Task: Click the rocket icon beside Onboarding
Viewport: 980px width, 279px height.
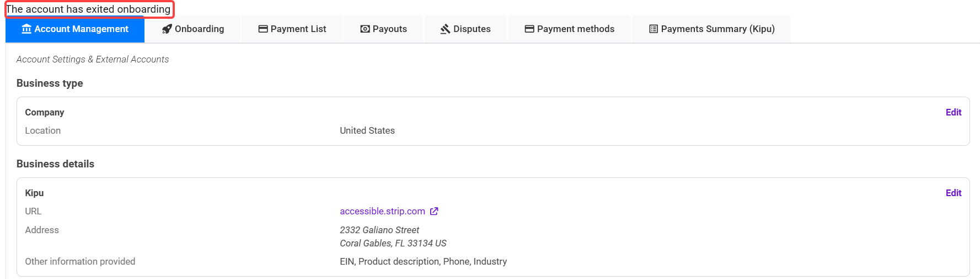Action: [x=167, y=29]
